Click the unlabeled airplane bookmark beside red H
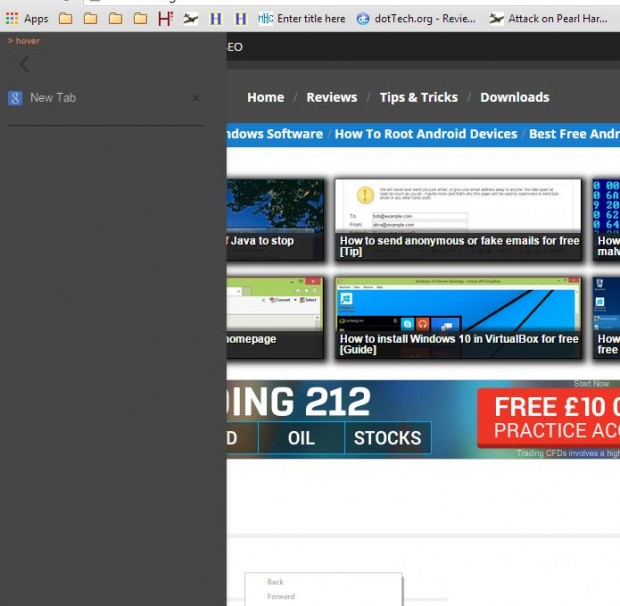Image resolution: width=620 pixels, height=606 pixels. pos(190,18)
